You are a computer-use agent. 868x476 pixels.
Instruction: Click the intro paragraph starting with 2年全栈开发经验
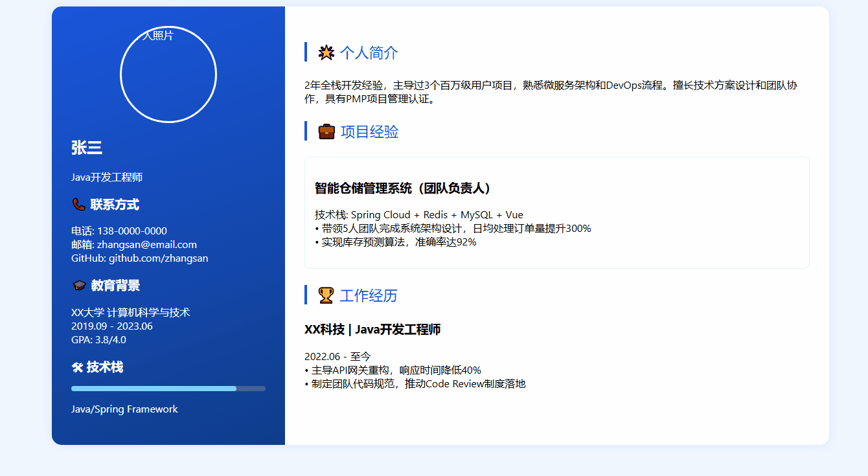(551, 93)
